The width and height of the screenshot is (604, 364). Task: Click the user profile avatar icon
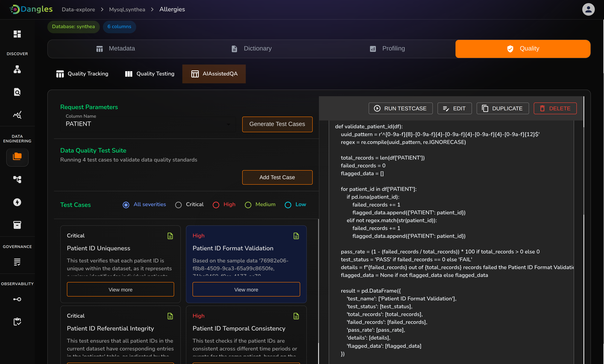588,9
